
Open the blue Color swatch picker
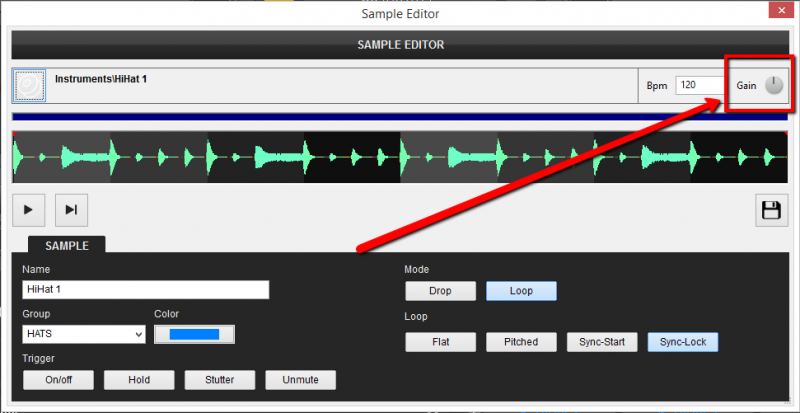click(194, 334)
